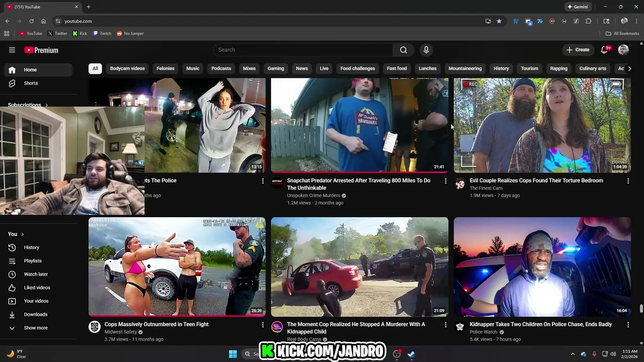Open the Police Watch channel

click(483, 332)
